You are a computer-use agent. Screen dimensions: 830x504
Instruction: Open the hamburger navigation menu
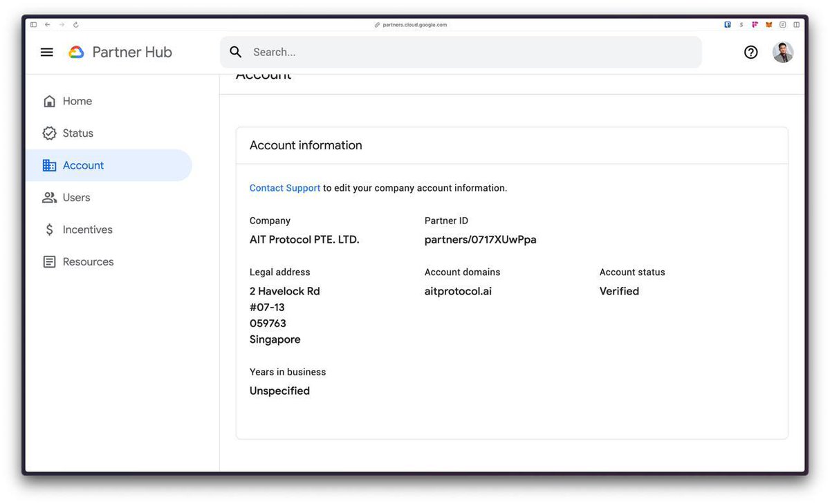tap(46, 52)
